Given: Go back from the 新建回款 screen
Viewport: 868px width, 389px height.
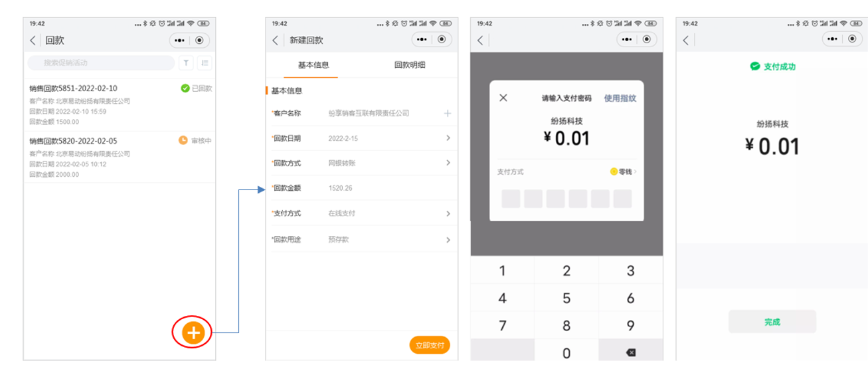Looking at the screenshot, I should coord(276,41).
